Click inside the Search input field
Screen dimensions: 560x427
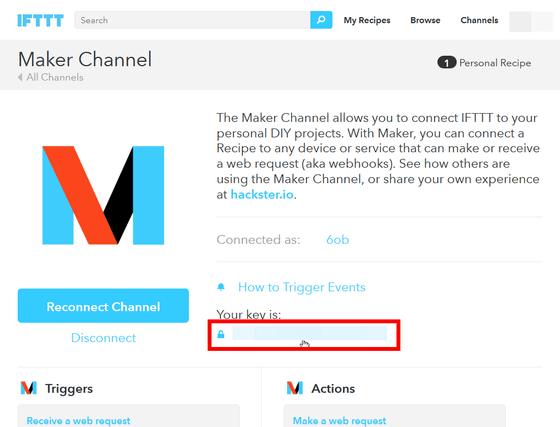click(x=192, y=20)
